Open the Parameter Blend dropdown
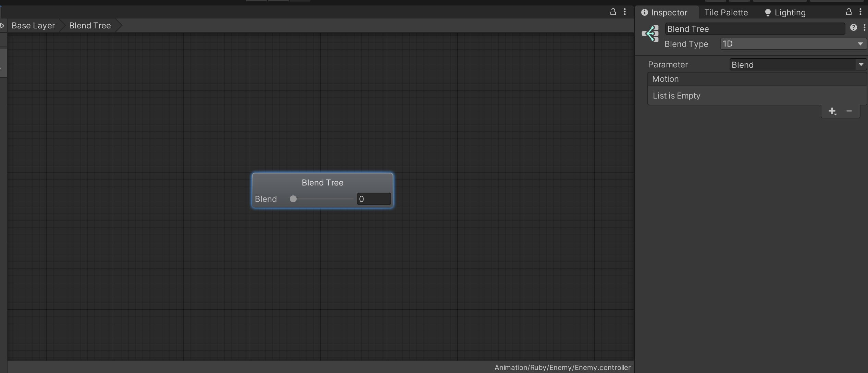The image size is (868, 373). point(797,65)
